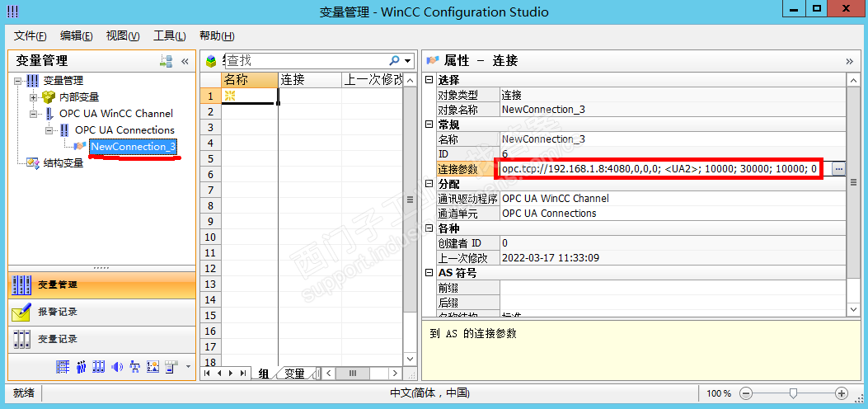
Task: Select 内部变量 in the tree
Action: [x=79, y=97]
